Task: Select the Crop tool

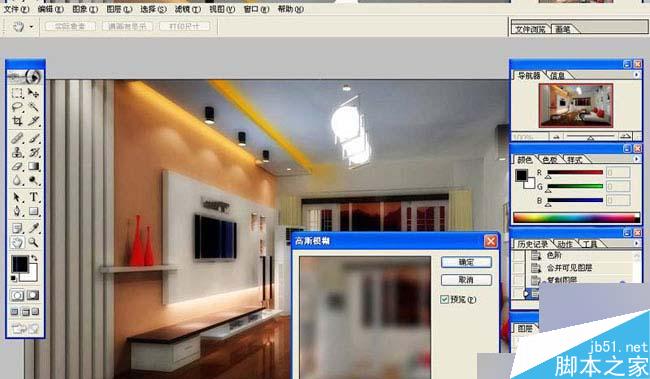Action: click(17, 121)
